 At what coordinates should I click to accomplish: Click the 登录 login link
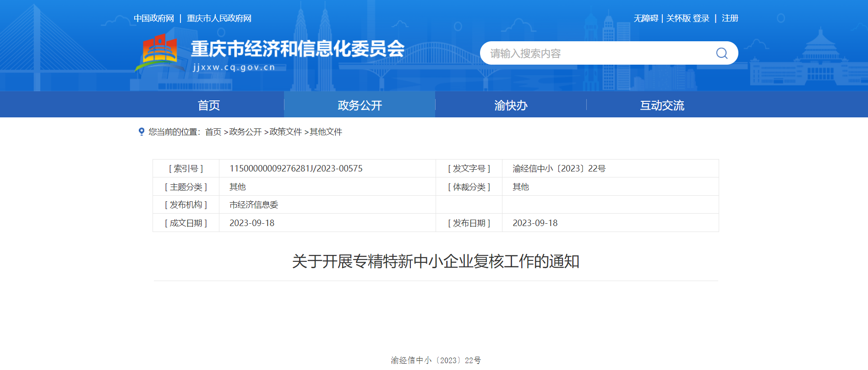[x=701, y=18]
